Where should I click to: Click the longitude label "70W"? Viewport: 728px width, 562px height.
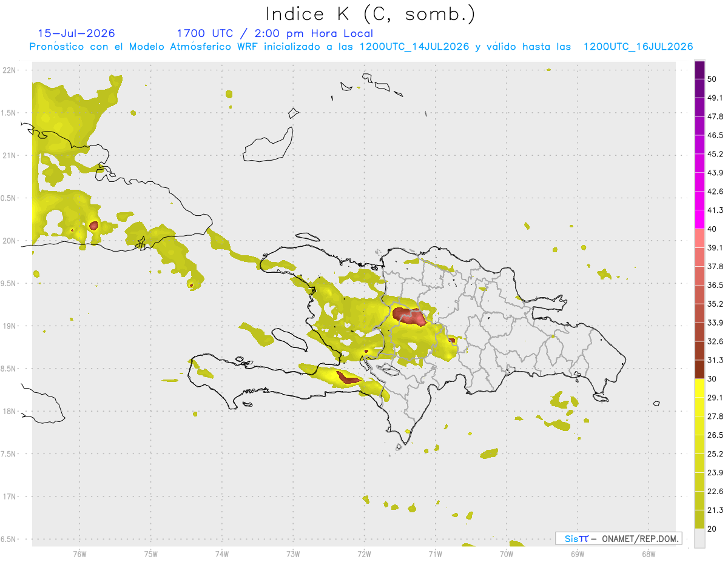coord(507,554)
